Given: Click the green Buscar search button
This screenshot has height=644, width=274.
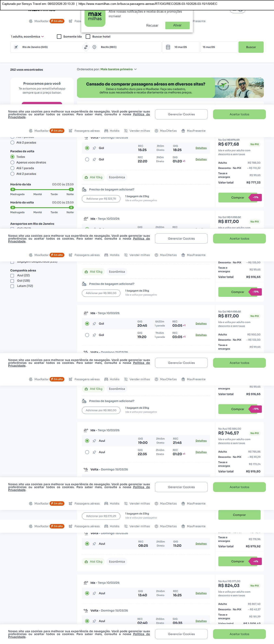Looking at the screenshot, I should pyautogui.click(x=251, y=47).
